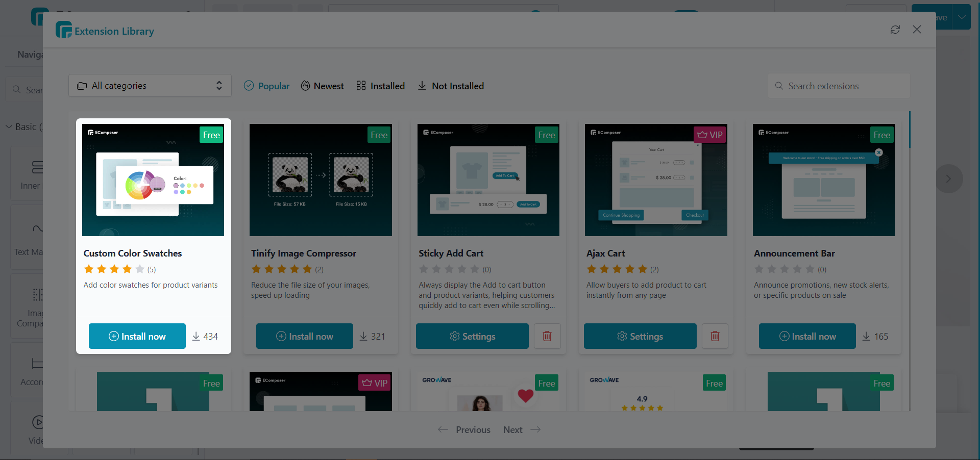
Task: Click Custom Color Swatches star rating
Action: [x=114, y=269]
